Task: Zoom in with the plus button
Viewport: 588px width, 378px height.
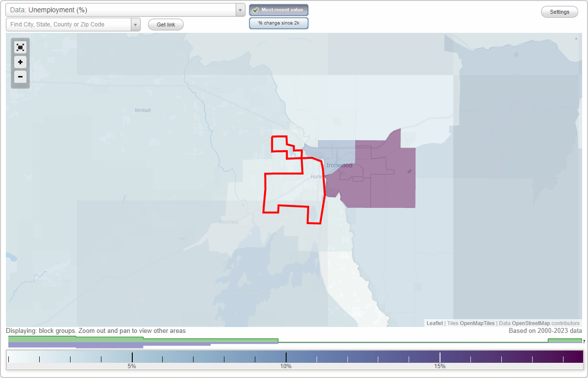Action: 20,62
